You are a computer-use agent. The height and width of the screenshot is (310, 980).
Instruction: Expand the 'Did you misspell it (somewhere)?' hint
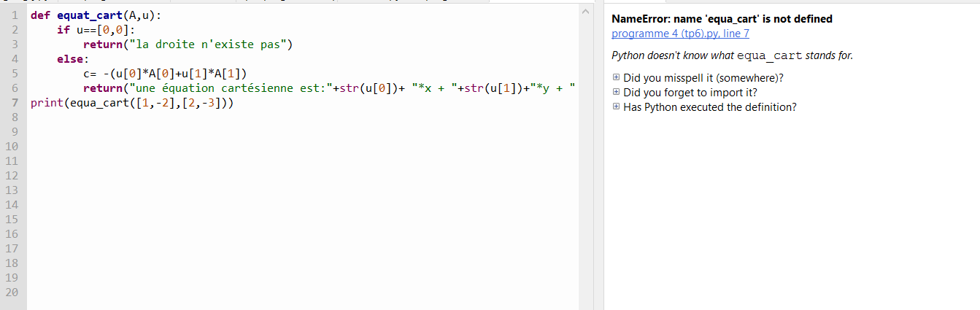point(616,78)
